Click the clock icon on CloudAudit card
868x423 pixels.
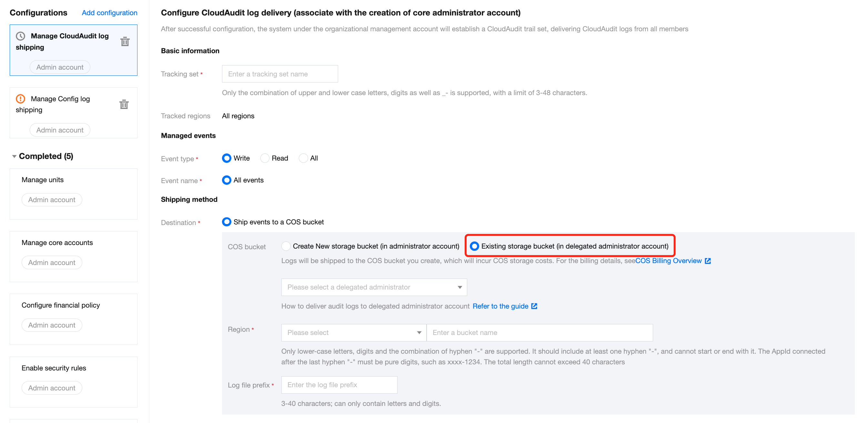point(21,36)
